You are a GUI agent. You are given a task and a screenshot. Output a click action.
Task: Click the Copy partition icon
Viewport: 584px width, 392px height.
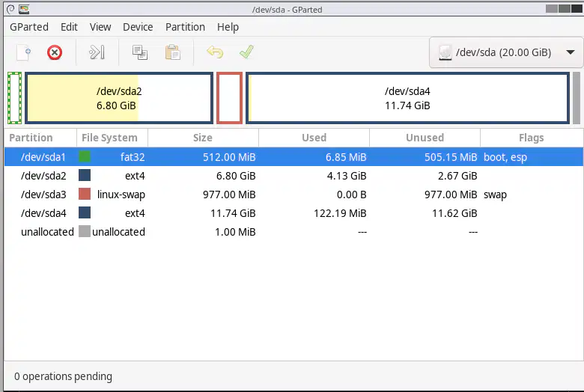point(140,52)
